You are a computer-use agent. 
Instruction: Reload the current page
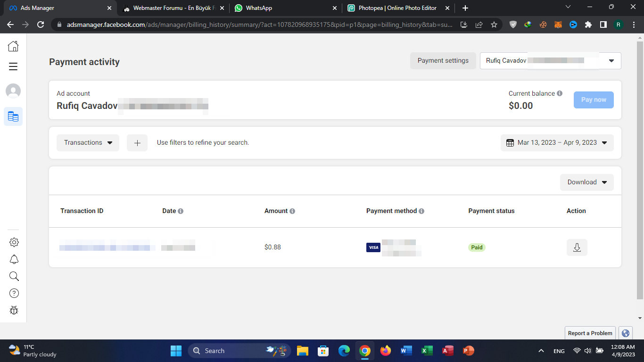[x=41, y=25]
